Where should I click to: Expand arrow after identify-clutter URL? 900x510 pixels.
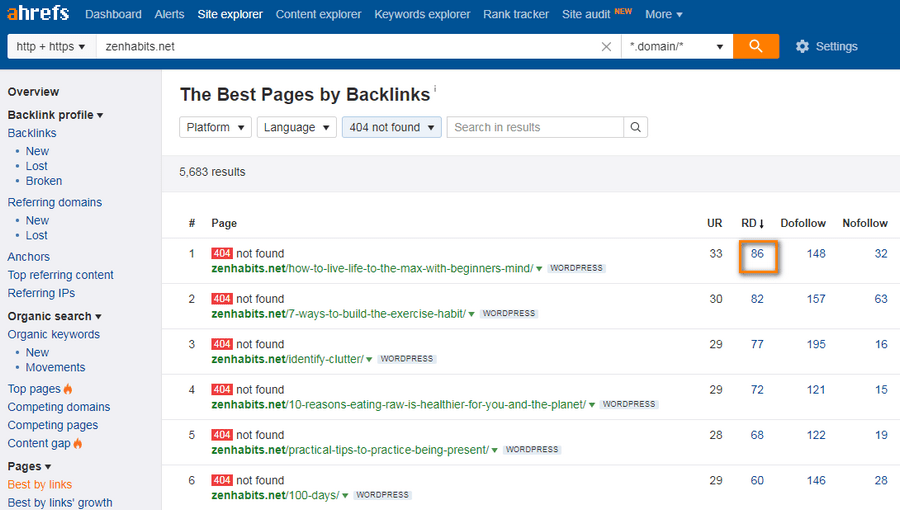pos(369,360)
